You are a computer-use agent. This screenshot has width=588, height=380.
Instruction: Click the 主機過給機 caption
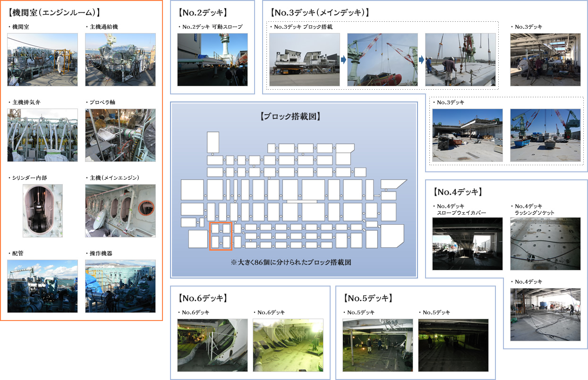click(x=103, y=27)
